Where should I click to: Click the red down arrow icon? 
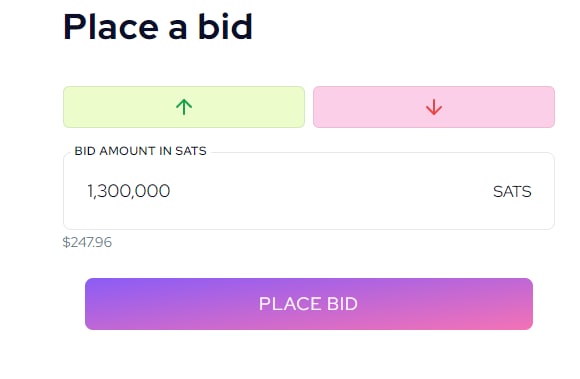(x=434, y=107)
